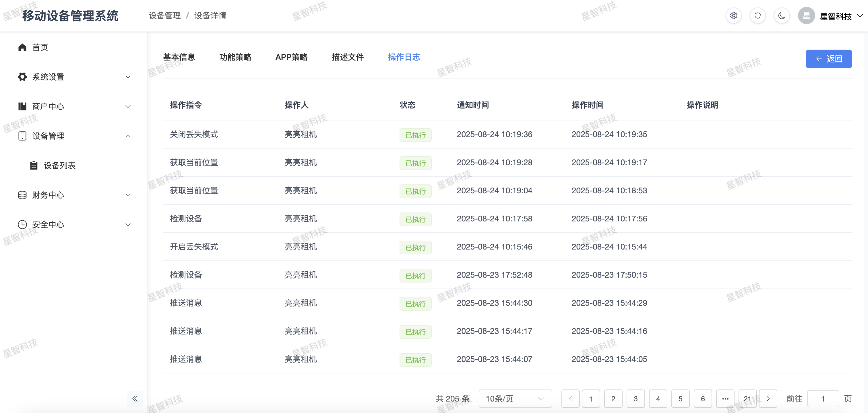Go to page 3
The image size is (868, 413).
point(635,399)
